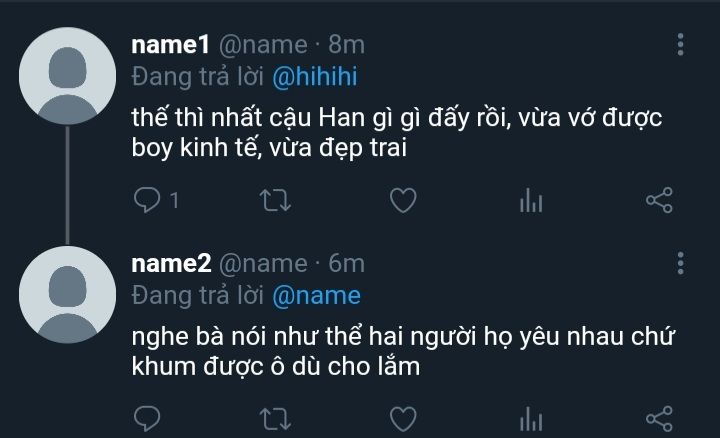View analytics for name2's tweet

point(530,418)
